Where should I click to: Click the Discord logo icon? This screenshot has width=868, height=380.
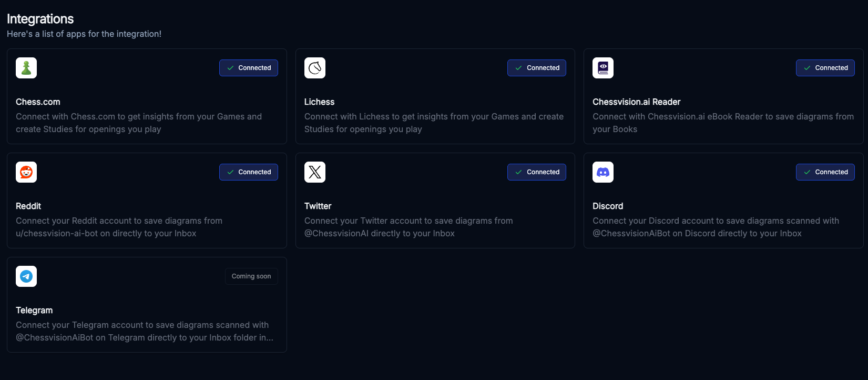click(603, 172)
